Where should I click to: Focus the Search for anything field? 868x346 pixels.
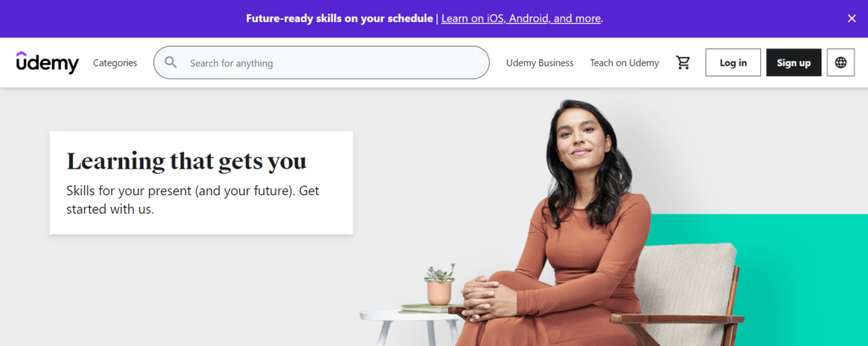tap(321, 63)
